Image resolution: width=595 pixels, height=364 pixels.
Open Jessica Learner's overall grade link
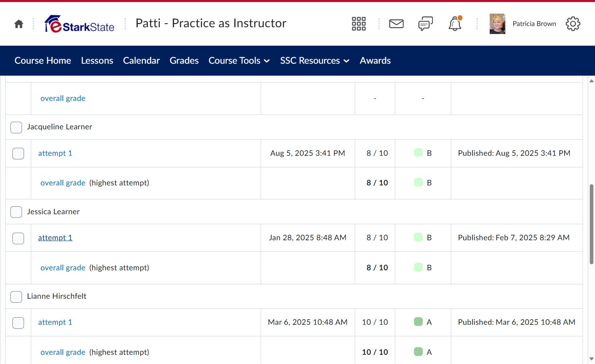pyautogui.click(x=63, y=267)
